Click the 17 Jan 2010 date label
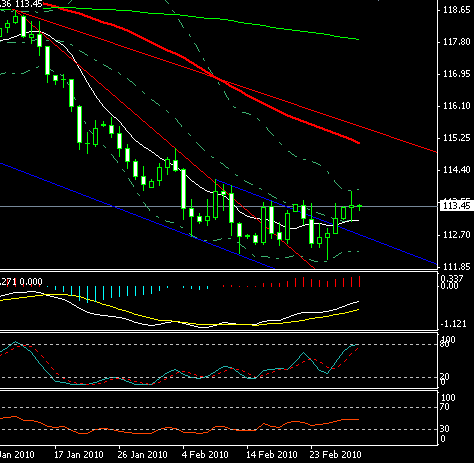Viewport: 474px width, 463px height. (79, 455)
